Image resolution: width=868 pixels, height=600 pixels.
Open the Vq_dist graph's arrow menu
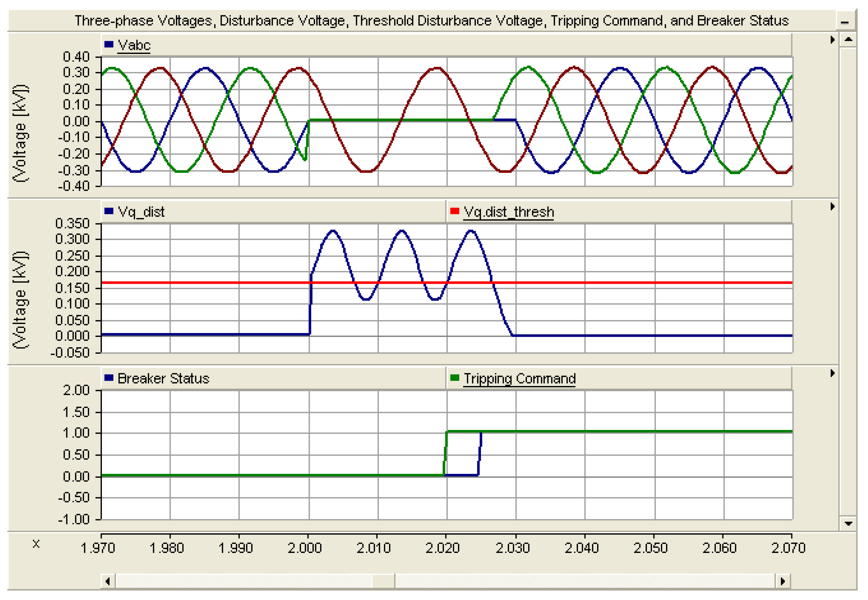click(x=832, y=206)
